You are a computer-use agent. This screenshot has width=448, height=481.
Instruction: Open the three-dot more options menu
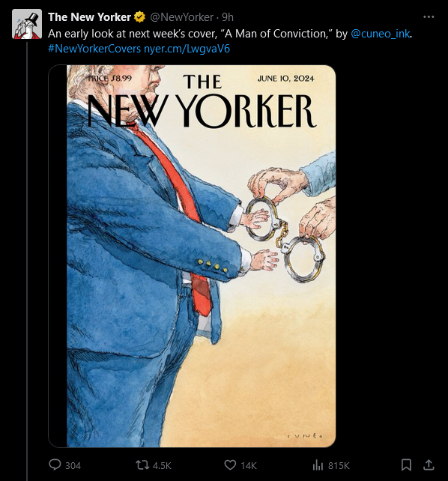(429, 17)
